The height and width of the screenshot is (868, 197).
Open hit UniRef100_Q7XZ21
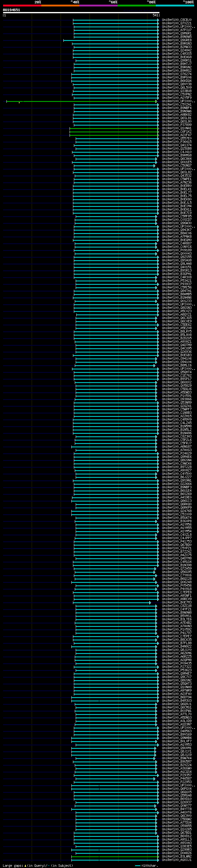pos(176,23)
